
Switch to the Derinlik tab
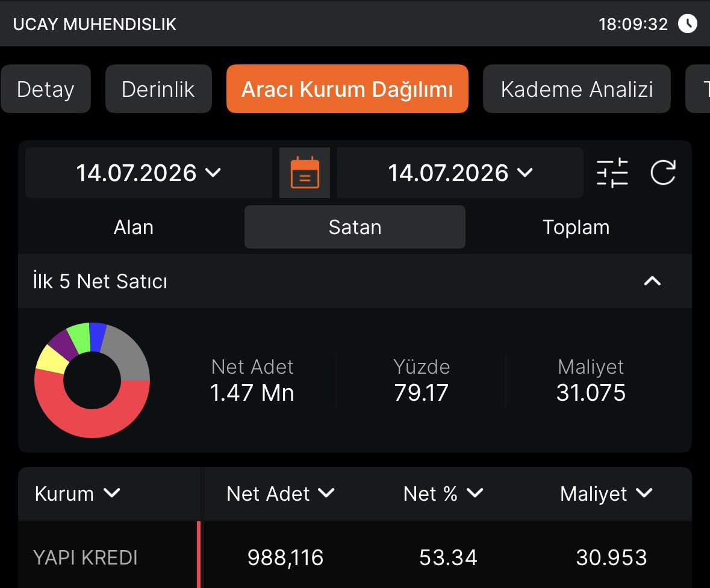pos(158,88)
